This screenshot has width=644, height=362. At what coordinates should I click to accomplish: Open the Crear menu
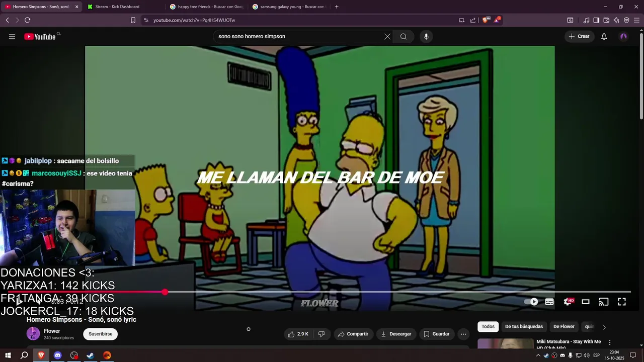[x=579, y=36]
